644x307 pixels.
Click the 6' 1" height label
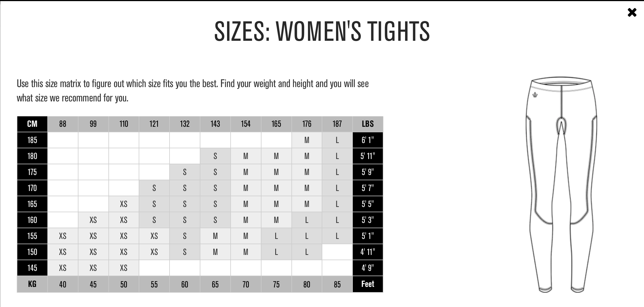368,140
